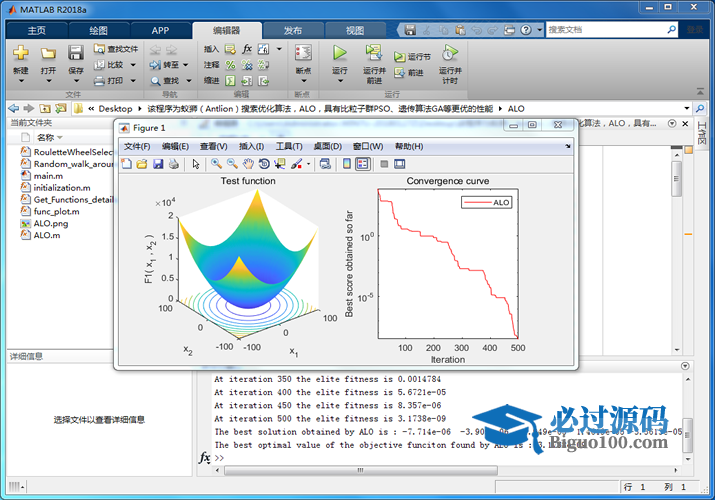The height and width of the screenshot is (500, 715).
Task: Switch to the 发布 (Publish) tab
Action: point(293,30)
